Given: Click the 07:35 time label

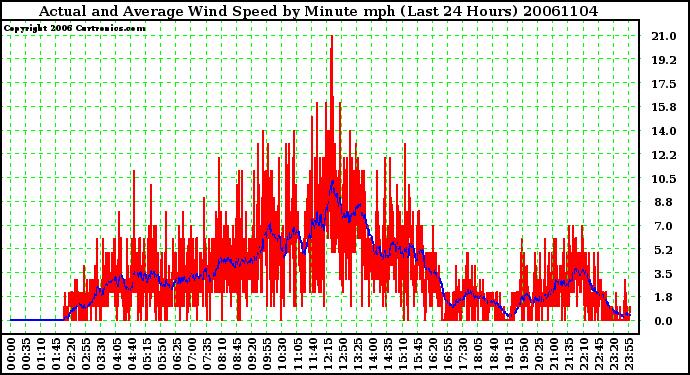Looking at the screenshot, I should tap(207, 354).
